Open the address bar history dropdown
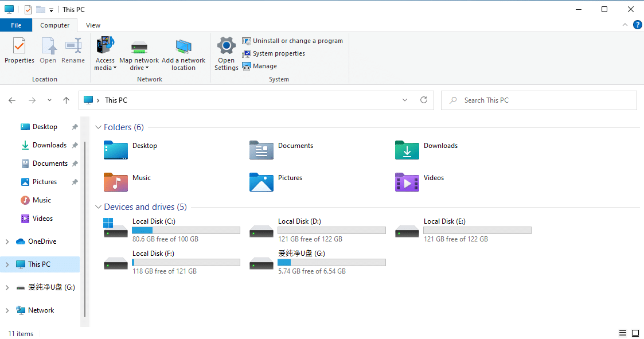This screenshot has width=644, height=339. point(405,100)
